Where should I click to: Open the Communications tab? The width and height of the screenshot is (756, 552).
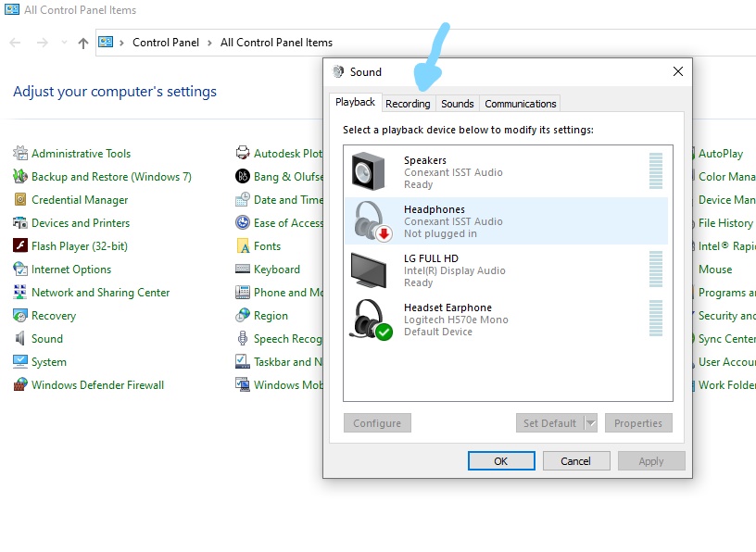point(521,104)
